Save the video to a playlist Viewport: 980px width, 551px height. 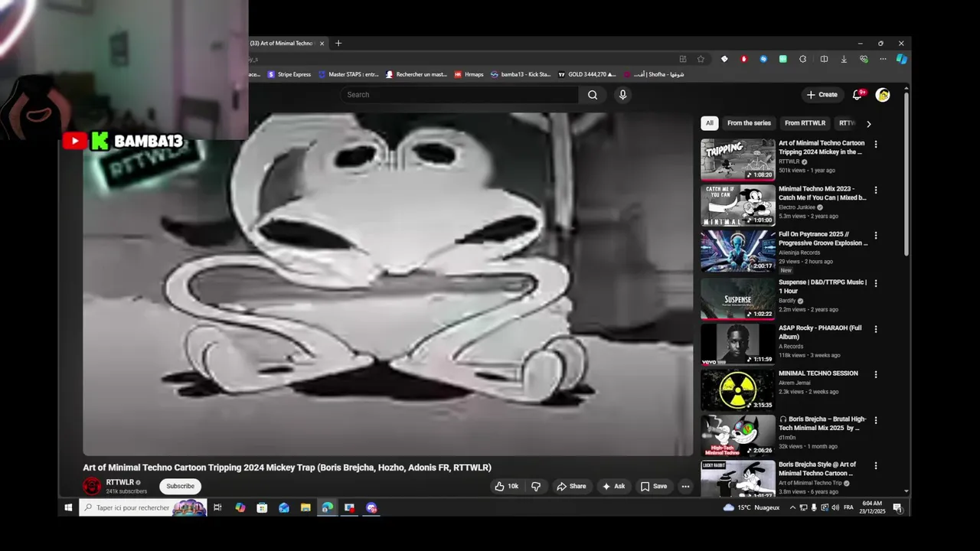tap(654, 486)
